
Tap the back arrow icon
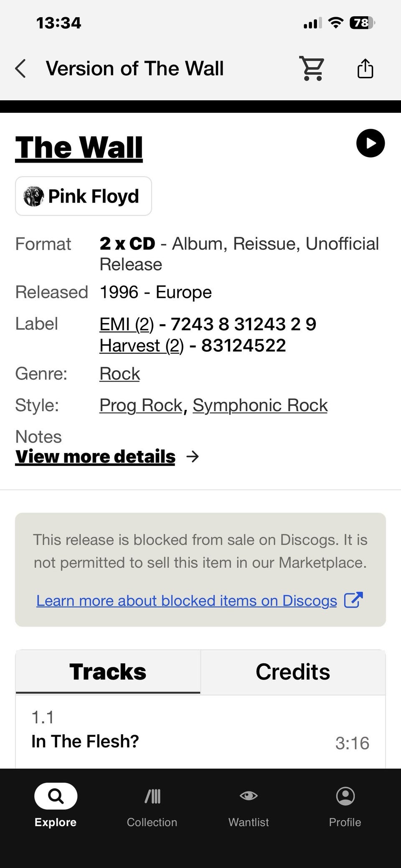coord(20,69)
